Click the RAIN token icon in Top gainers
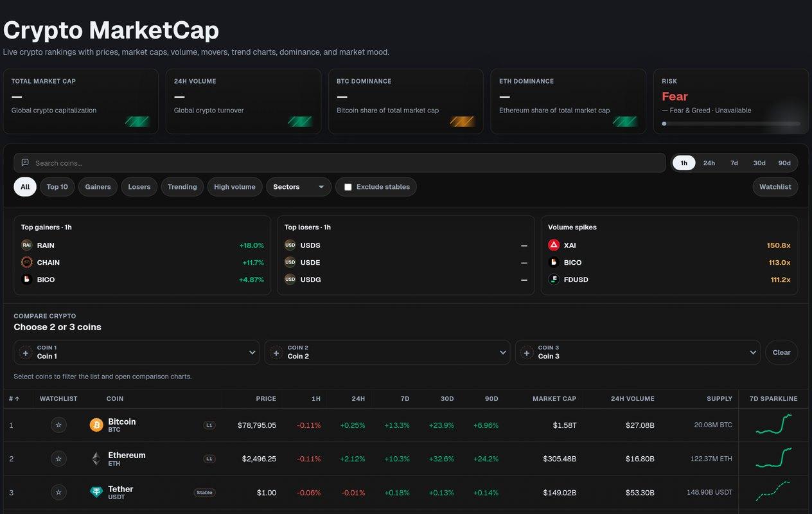This screenshot has height=514, width=812. coord(26,245)
